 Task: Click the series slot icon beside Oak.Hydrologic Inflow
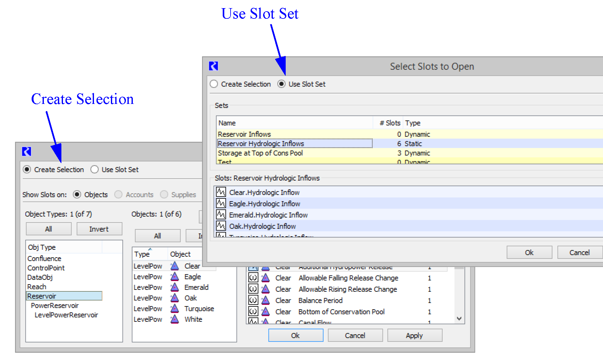point(221,226)
